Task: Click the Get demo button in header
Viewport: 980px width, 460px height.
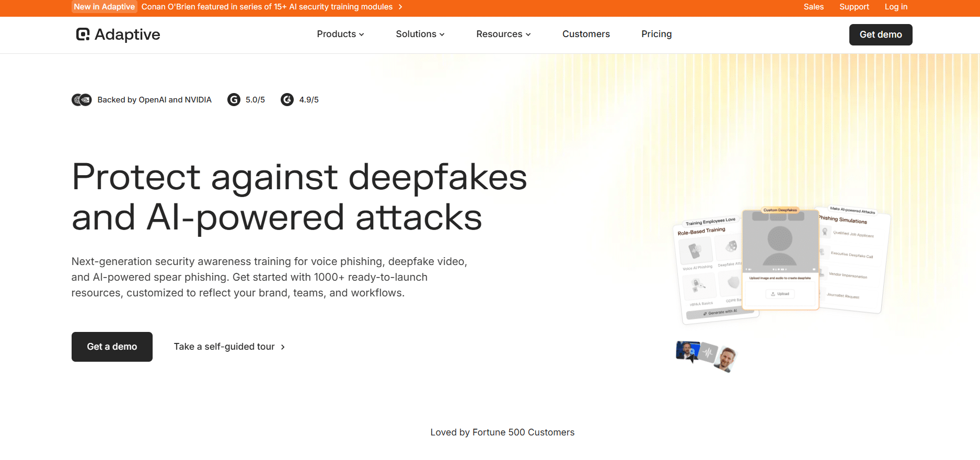Action: click(881, 34)
